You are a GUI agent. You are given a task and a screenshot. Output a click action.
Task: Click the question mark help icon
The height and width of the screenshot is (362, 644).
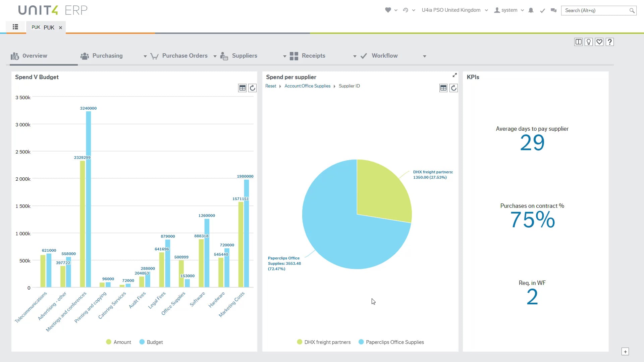pyautogui.click(x=610, y=42)
